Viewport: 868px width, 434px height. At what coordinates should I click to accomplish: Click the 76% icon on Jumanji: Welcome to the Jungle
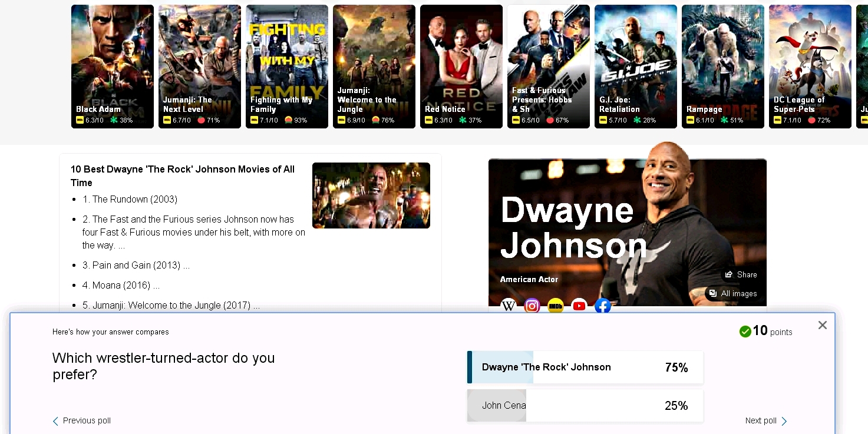click(375, 120)
